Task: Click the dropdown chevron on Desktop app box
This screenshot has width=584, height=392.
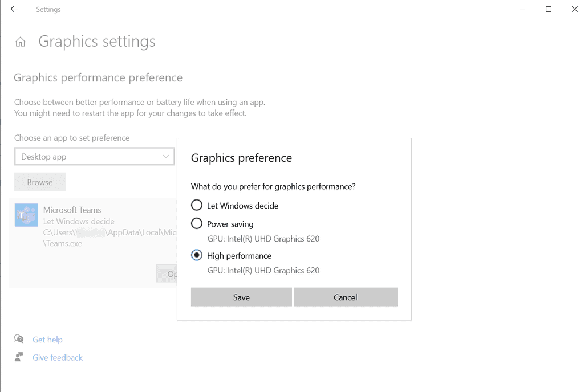Action: pos(166,156)
